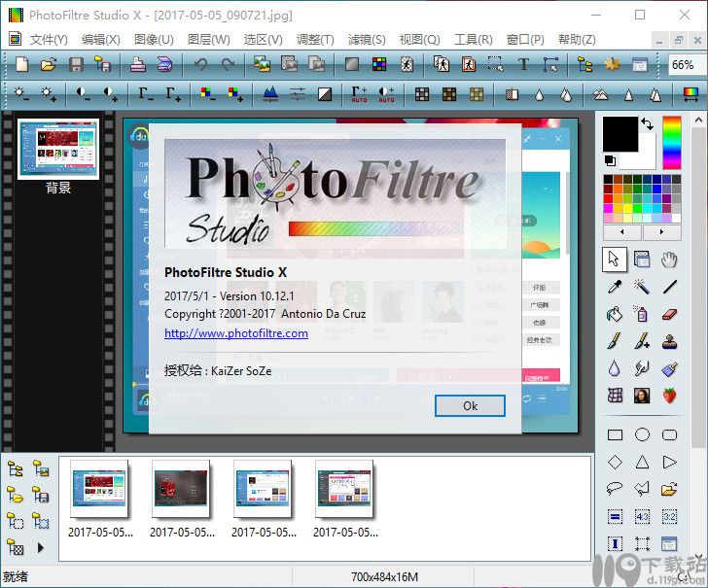Choose the ellipse selection shape
The image size is (708, 588).
tap(642, 434)
